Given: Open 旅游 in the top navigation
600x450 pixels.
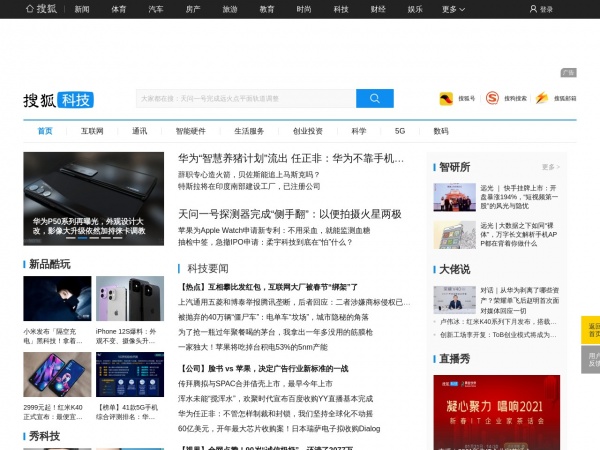Looking at the screenshot, I should point(230,9).
